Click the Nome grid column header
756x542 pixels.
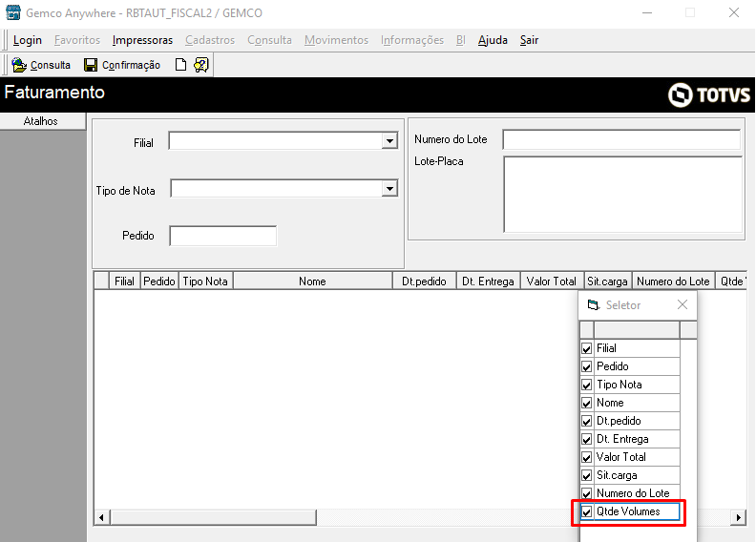(312, 281)
